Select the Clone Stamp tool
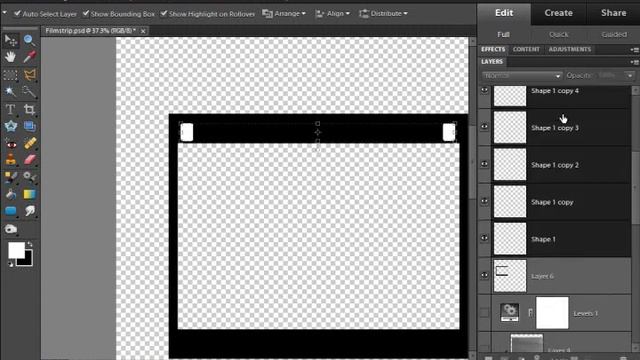Screen dimensions: 640x360 click(x=11, y=160)
